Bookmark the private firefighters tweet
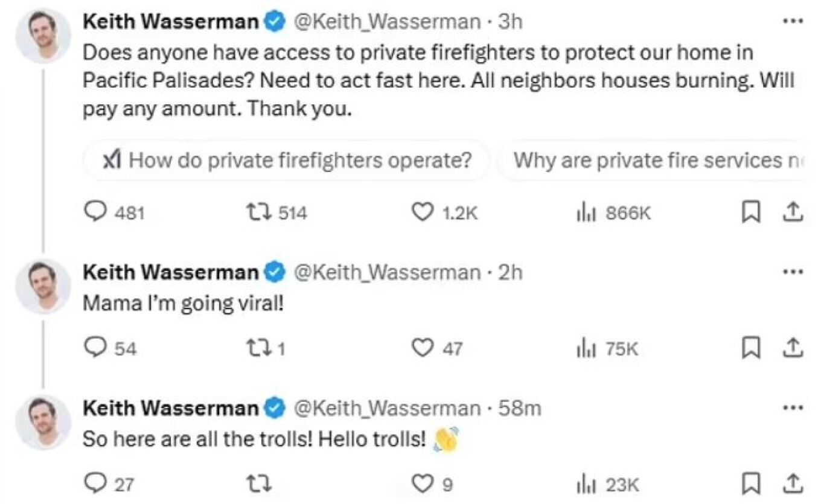Screen dimensions: 821x504 point(750,212)
